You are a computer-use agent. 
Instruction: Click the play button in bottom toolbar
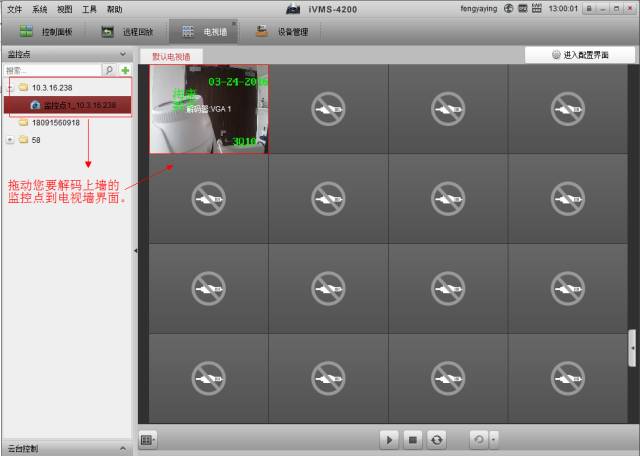389,439
